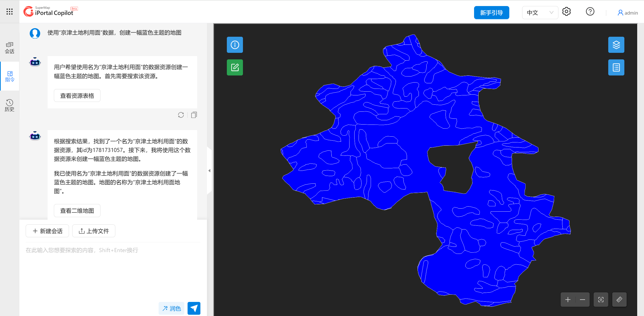Image resolution: width=644 pixels, height=316 pixels.
Task: Click the 新手引导 button
Action: (491, 13)
